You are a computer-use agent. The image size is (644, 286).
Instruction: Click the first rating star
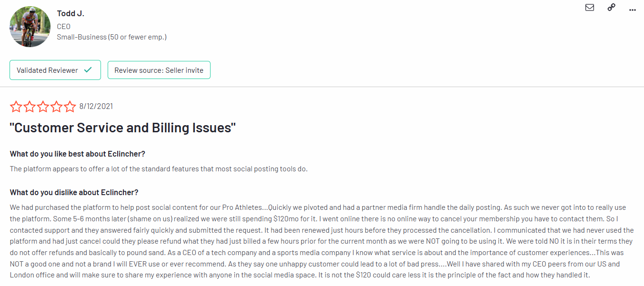tap(16, 106)
